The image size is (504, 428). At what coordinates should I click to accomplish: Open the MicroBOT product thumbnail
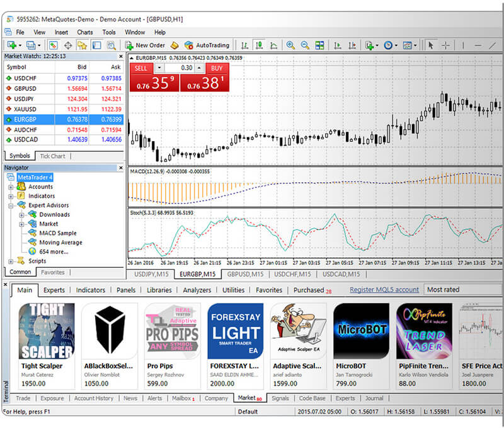[361, 331]
